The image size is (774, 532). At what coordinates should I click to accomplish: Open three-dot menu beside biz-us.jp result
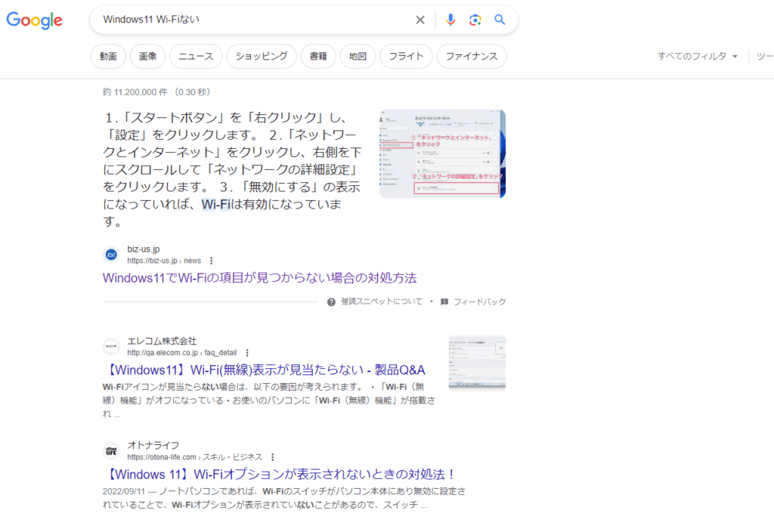[211, 261]
